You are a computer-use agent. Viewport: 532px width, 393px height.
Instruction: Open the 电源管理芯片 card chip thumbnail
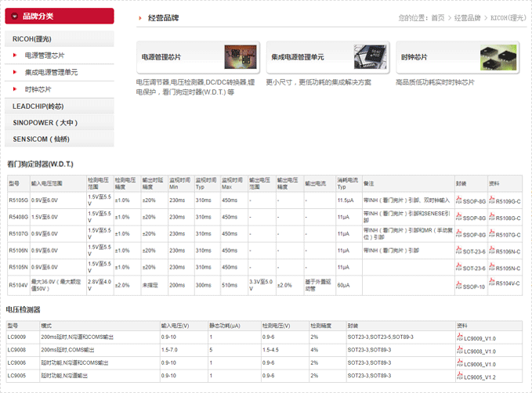tap(241, 57)
